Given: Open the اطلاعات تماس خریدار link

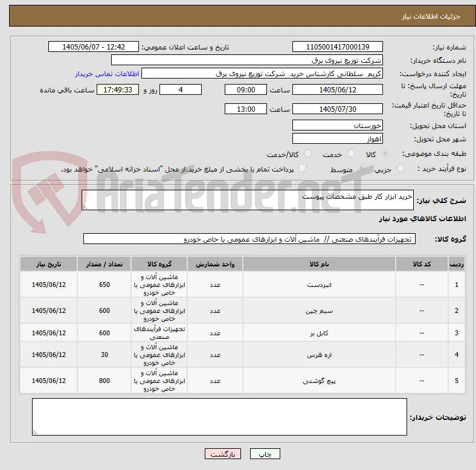Looking at the screenshot, I should tap(107, 74).
